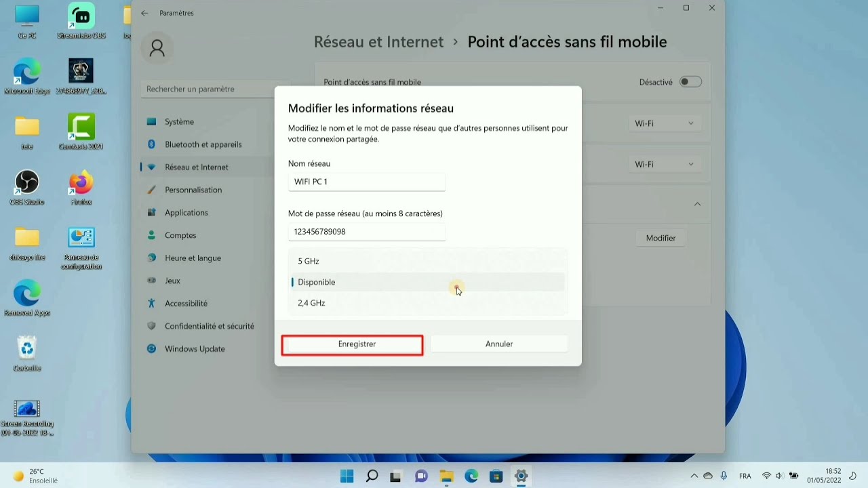This screenshot has width=868, height=488.
Task: Click the Settings gear in taskbar
Action: click(x=521, y=476)
